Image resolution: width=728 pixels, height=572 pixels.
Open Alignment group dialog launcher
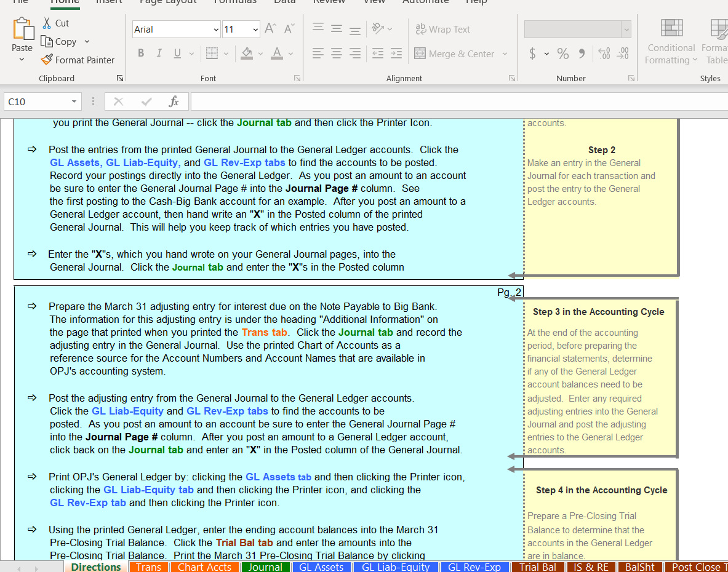coord(511,78)
